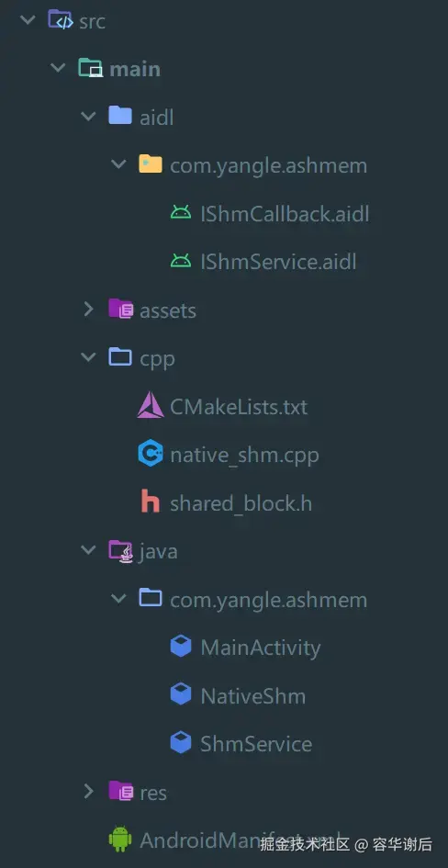Open the CMakeLists.txt file label
Screen dimensions: 448x868
[239, 407]
